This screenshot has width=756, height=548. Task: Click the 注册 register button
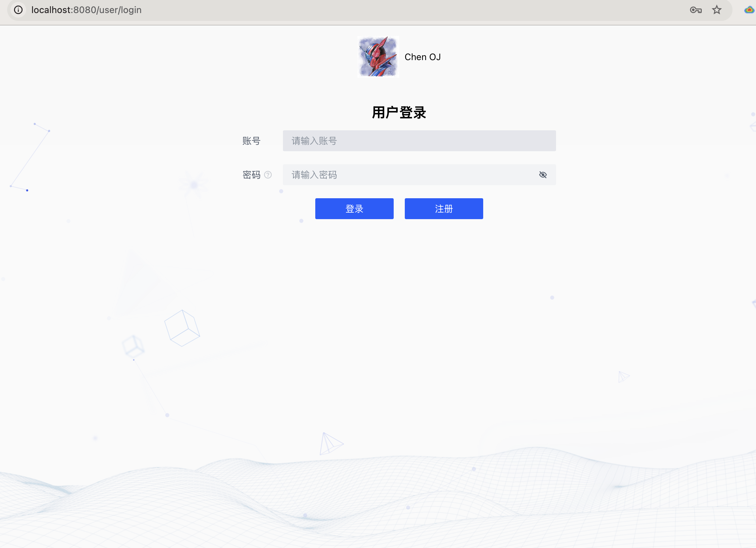pyautogui.click(x=444, y=208)
